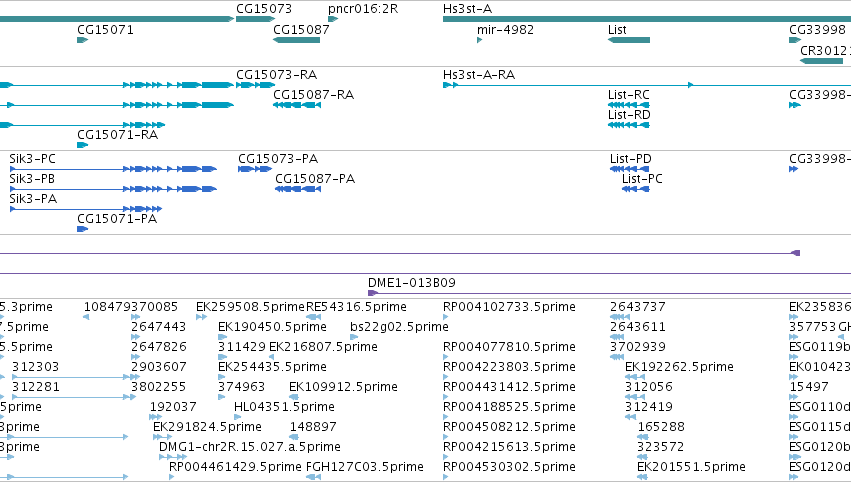Select the List-PD coding feature

tap(630, 169)
